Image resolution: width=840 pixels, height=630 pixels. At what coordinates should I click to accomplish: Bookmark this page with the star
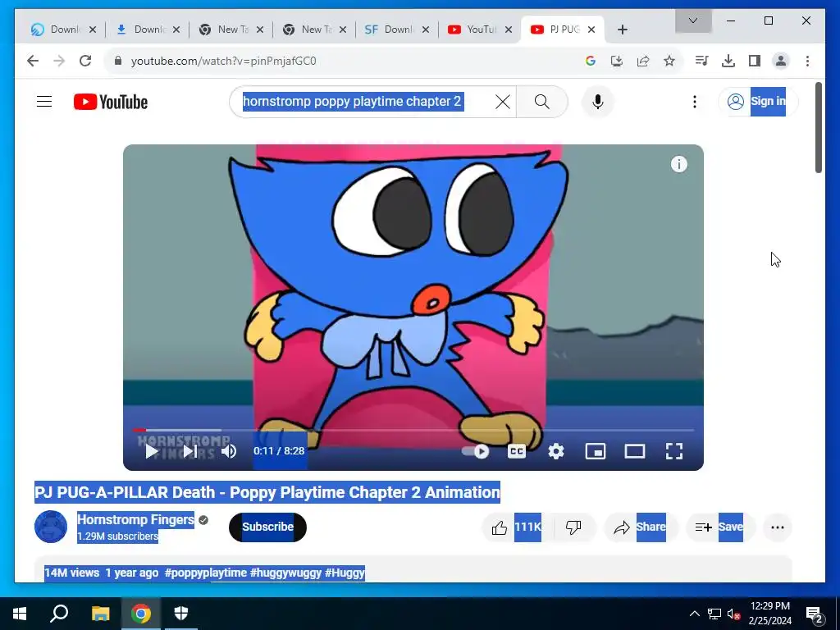click(669, 61)
